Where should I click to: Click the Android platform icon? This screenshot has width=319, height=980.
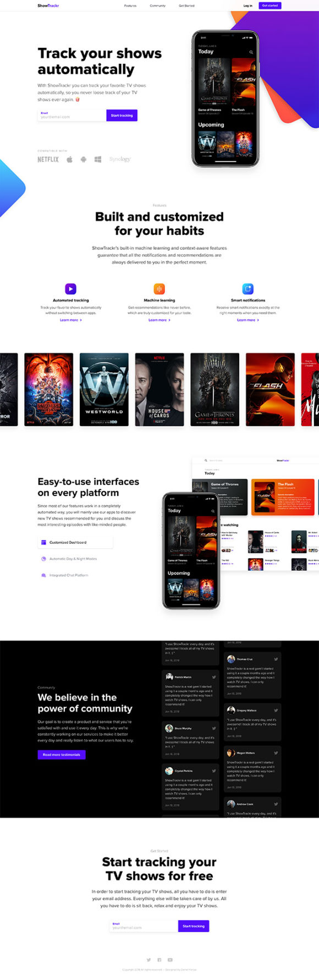(x=84, y=159)
